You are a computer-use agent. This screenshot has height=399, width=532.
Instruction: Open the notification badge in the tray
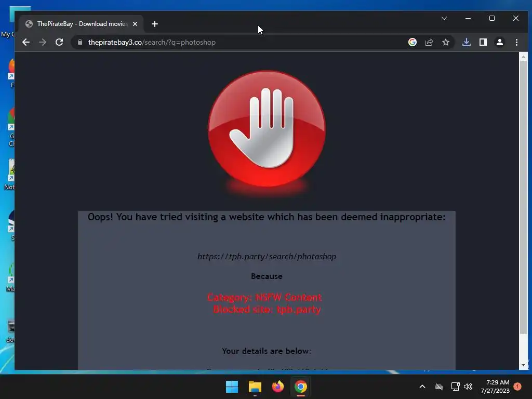coord(517,387)
